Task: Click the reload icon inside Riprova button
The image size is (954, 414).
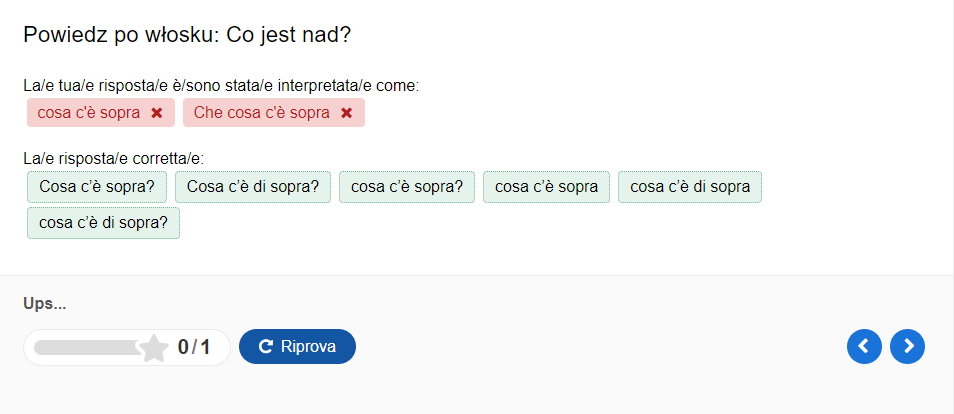Action: (x=266, y=347)
